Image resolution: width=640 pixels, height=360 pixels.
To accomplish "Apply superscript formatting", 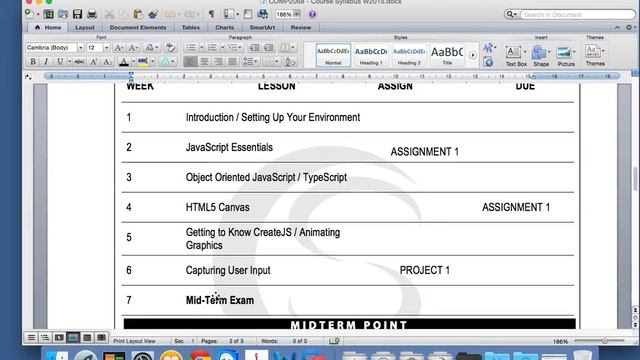I will tap(93, 62).
